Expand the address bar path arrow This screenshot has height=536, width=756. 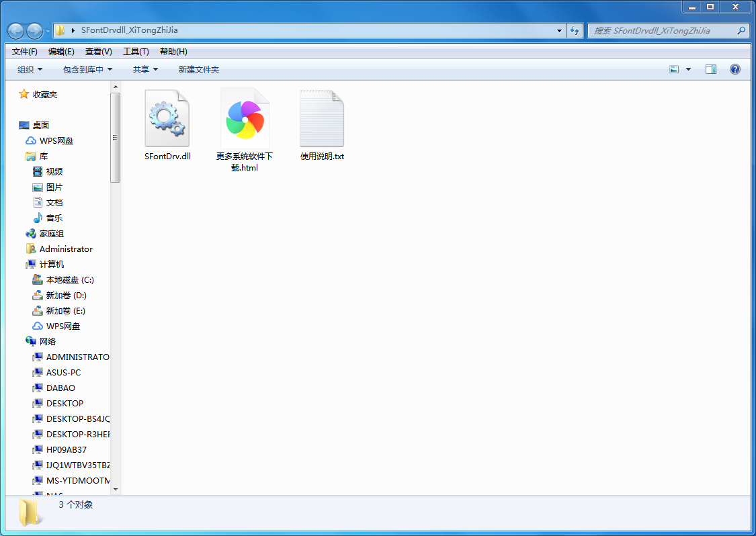click(73, 30)
